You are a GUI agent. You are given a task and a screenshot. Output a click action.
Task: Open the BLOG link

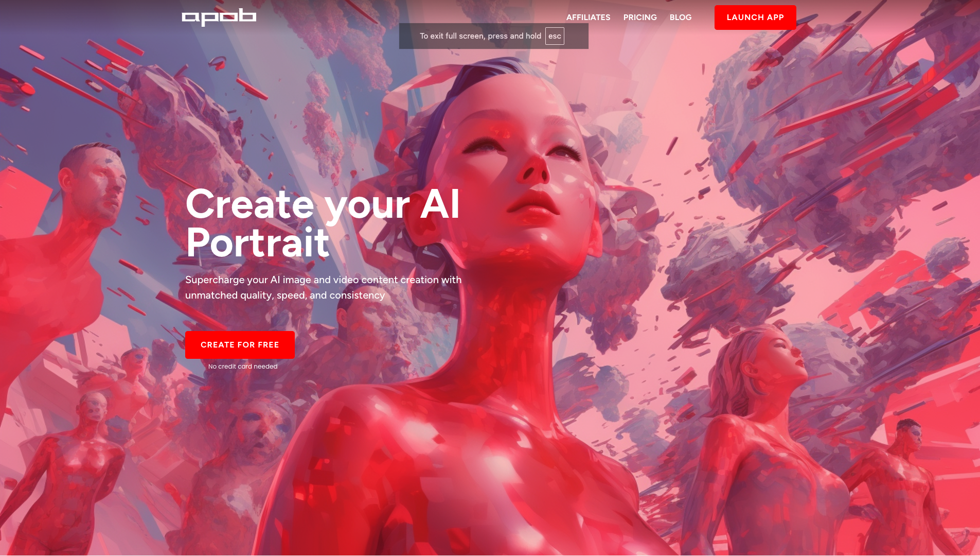coord(680,18)
